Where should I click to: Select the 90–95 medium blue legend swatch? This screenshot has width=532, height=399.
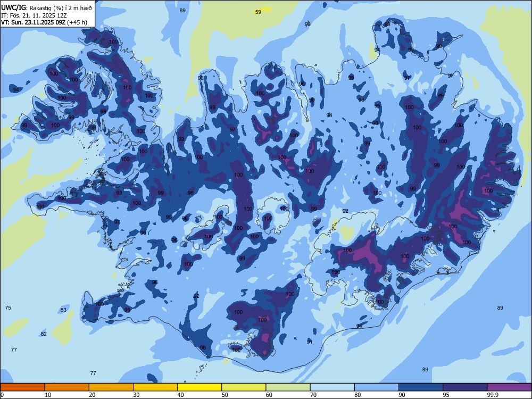coord(421,387)
